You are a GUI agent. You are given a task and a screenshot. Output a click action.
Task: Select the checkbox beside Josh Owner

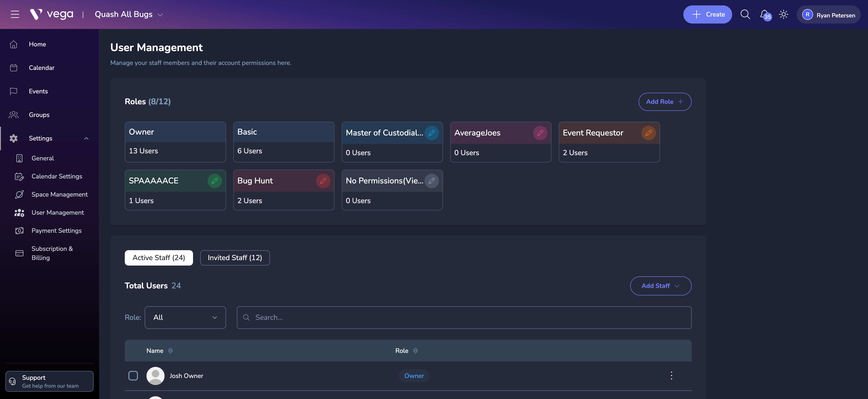pyautogui.click(x=133, y=375)
